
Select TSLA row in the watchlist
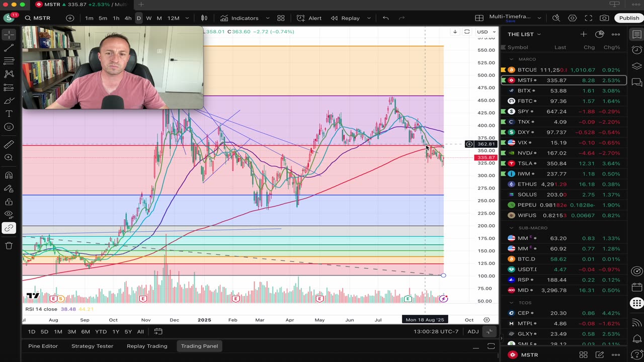tap(563, 163)
